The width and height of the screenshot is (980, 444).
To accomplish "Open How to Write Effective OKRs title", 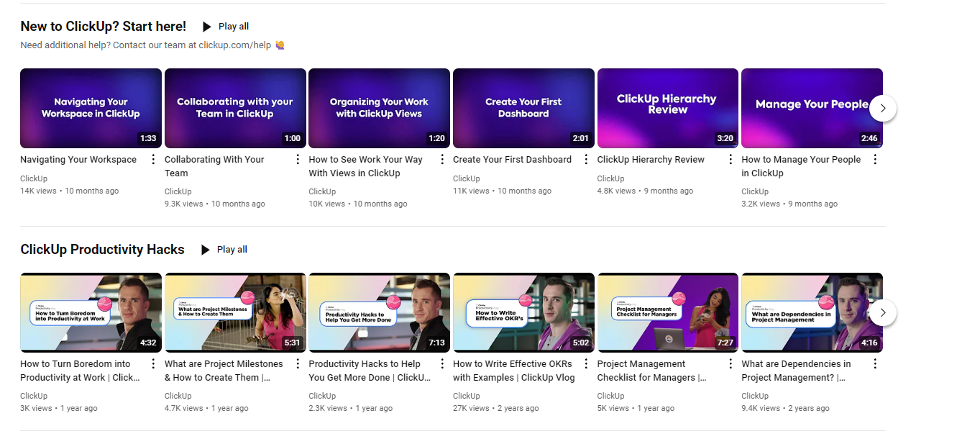I will 514,371.
